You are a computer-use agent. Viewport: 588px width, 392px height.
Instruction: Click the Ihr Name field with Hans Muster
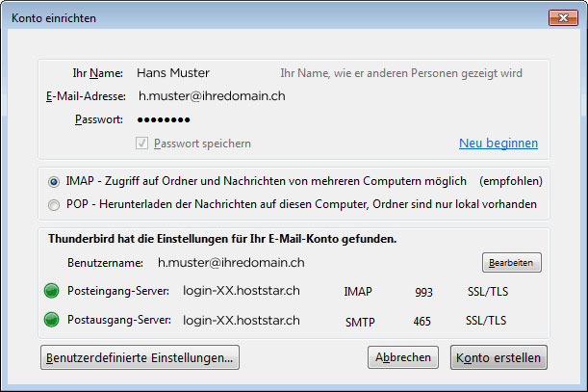tap(173, 73)
